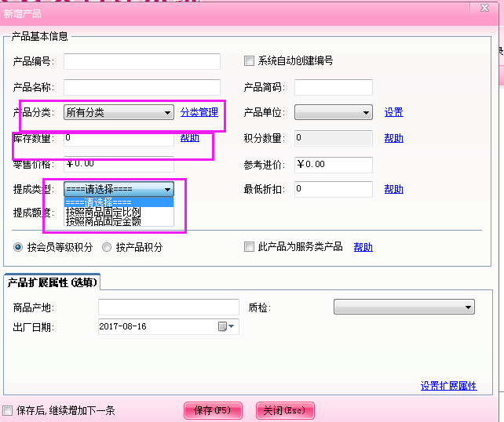The width and height of the screenshot is (504, 422).
Task: Open the 出厂日期 calendar picker icon
Action: (x=226, y=326)
